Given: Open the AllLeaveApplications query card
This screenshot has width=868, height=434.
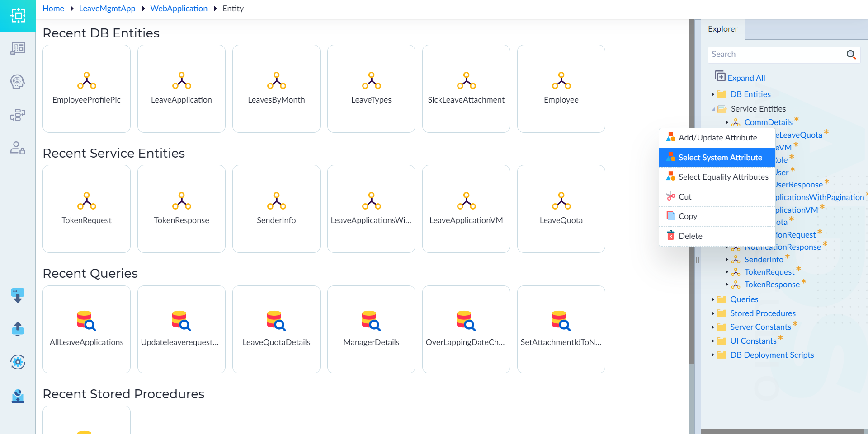Looking at the screenshot, I should [86, 329].
